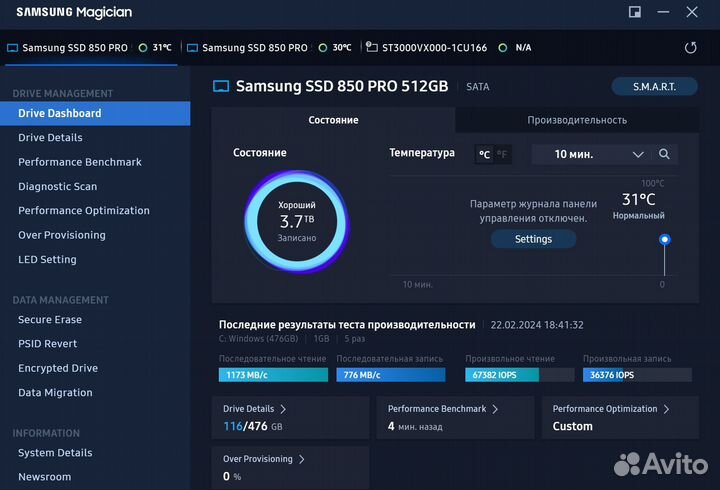Click the 22.02.2024 18:41:32 benchmark timestamp
Image resolution: width=720 pixels, height=490 pixels.
click(x=537, y=325)
